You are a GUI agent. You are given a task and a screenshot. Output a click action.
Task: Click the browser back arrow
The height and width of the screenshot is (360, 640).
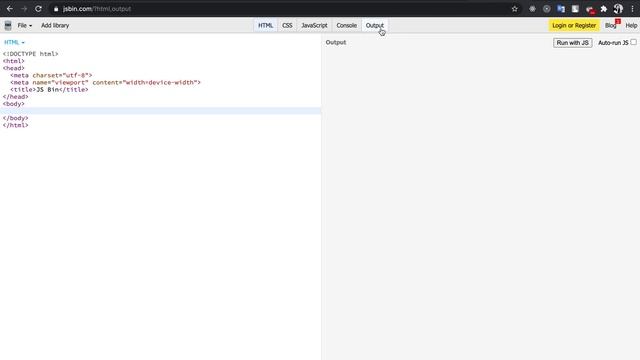click(x=9, y=9)
